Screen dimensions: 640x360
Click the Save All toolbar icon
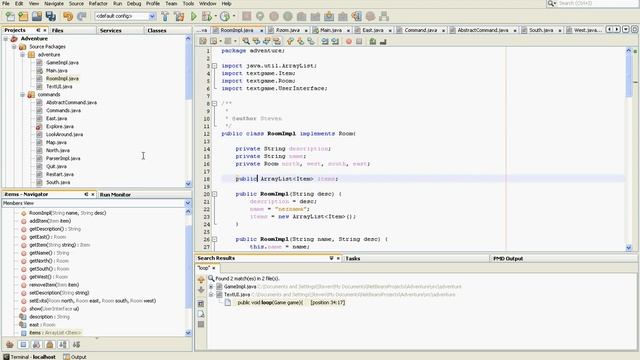pyautogui.click(x=51, y=16)
